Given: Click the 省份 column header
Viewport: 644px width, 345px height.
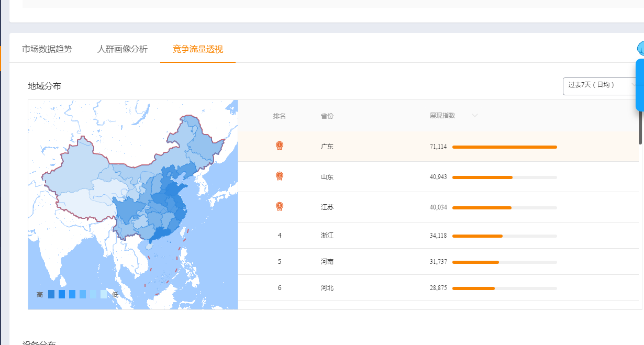Looking at the screenshot, I should (327, 116).
